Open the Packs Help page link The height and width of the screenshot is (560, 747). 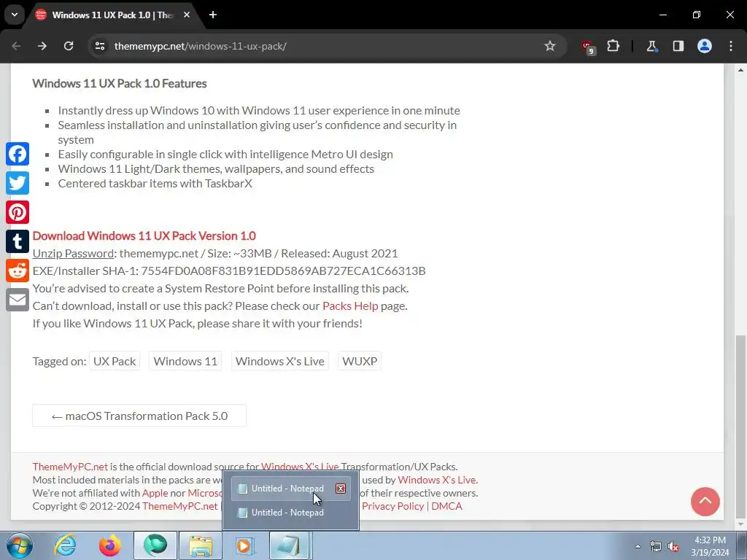coord(350,306)
